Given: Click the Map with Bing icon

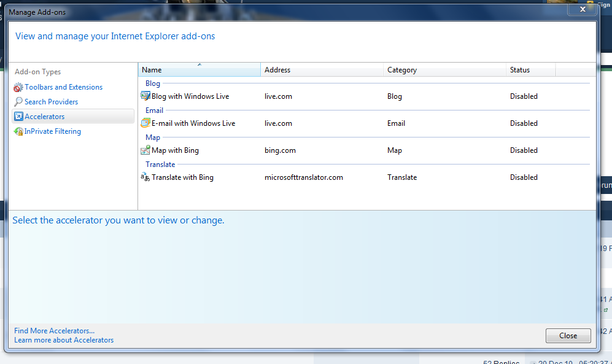Looking at the screenshot, I should click(x=145, y=150).
